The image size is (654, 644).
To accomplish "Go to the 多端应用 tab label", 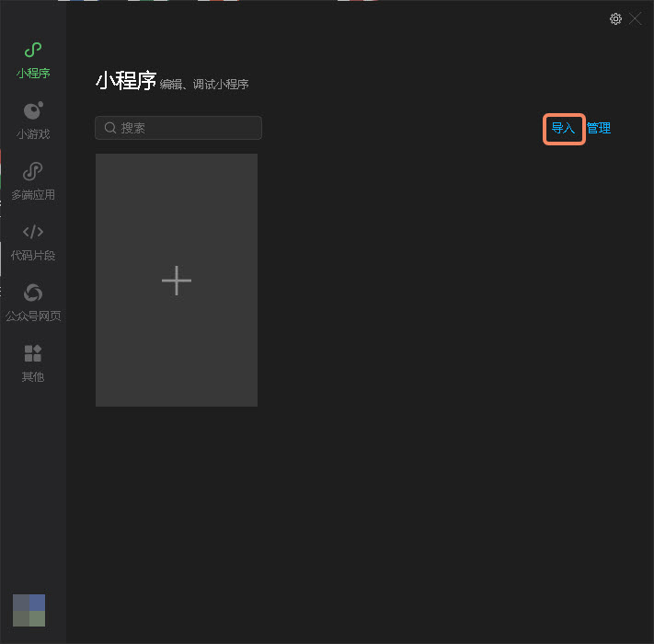I will point(33,195).
